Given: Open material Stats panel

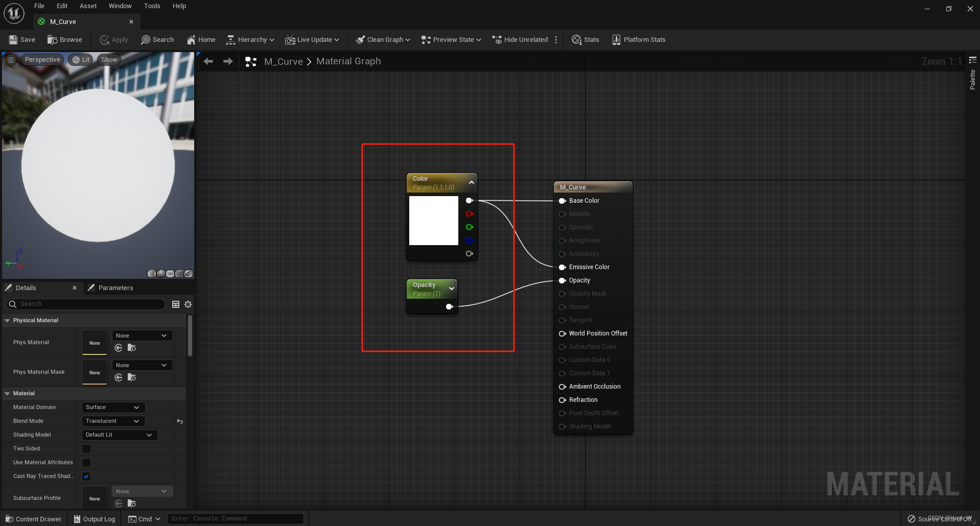Looking at the screenshot, I should pyautogui.click(x=585, y=39).
